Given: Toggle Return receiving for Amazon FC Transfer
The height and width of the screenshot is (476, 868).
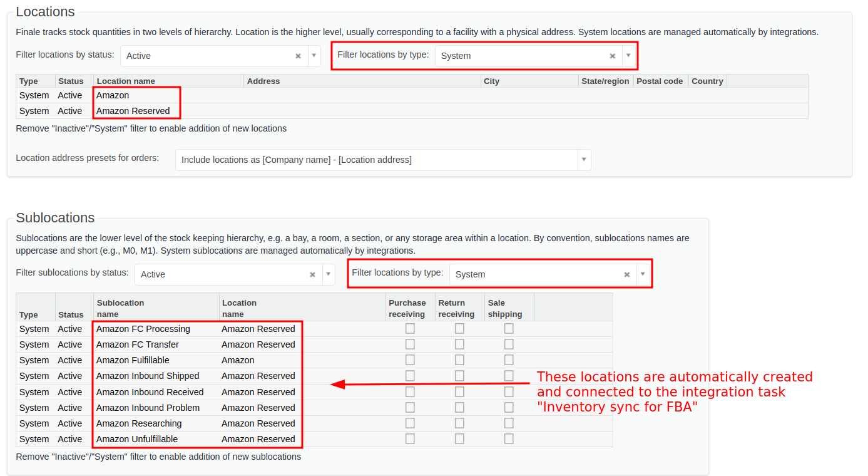Looking at the screenshot, I should (x=459, y=344).
